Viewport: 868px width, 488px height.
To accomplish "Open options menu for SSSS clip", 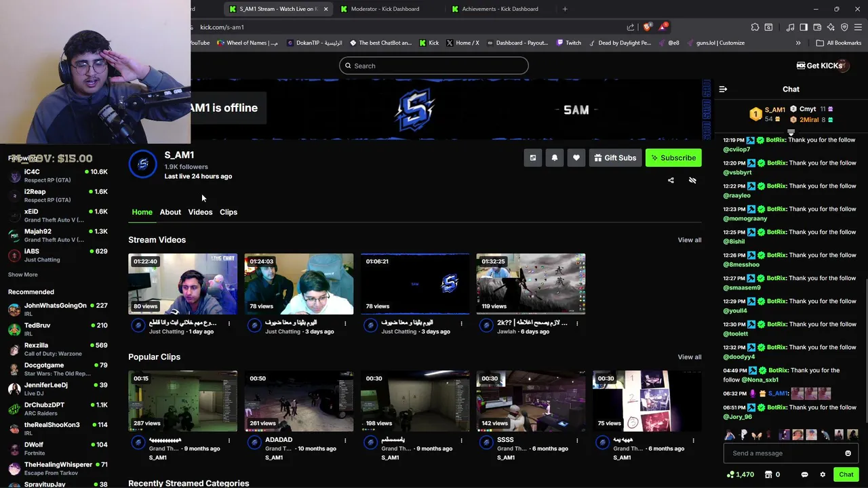I will [x=577, y=441].
